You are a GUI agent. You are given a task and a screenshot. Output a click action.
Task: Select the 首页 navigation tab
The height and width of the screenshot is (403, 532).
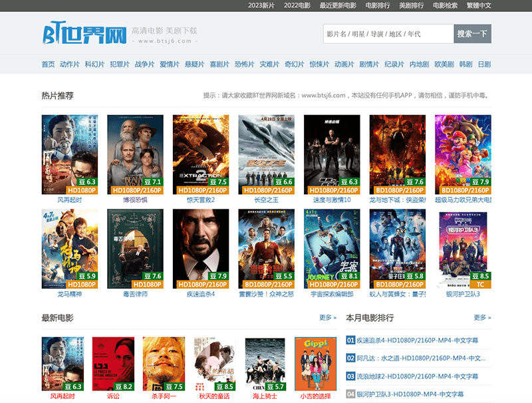[48, 64]
